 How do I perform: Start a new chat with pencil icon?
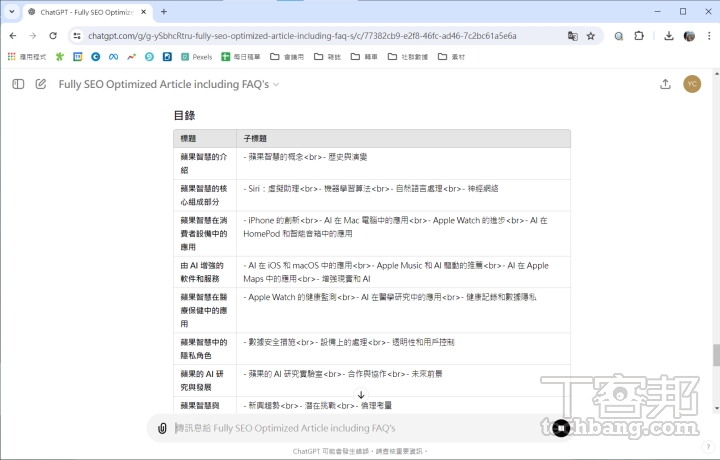point(41,84)
